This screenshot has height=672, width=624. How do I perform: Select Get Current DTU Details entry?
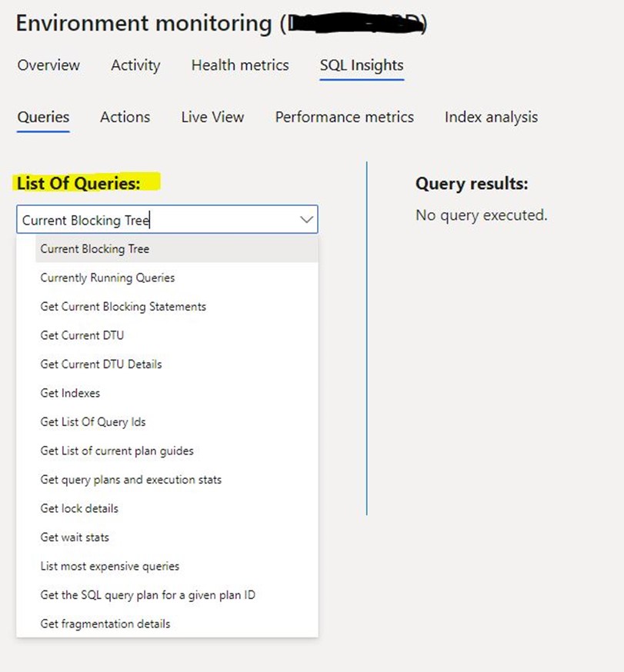177,364
